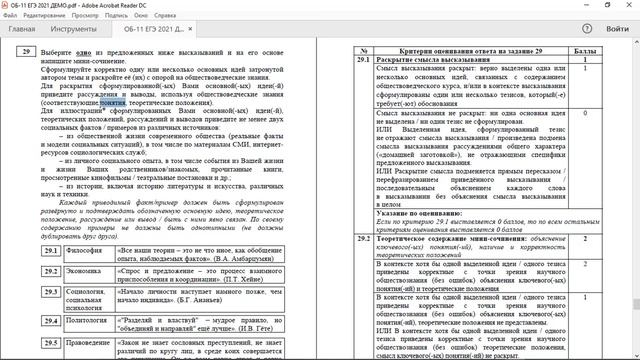Close the ОБ-11 ЕГЭ 2021 document tab

(190, 29)
